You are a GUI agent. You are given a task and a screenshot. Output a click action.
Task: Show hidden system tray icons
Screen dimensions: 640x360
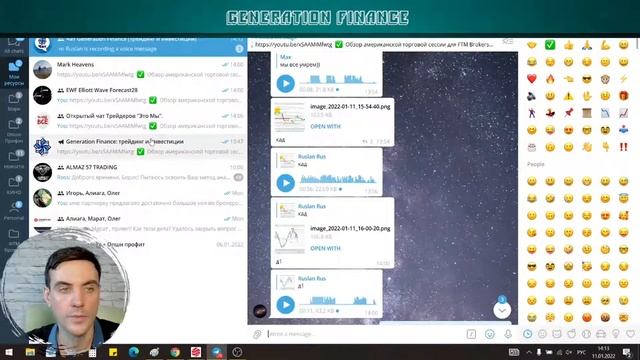tap(529, 352)
